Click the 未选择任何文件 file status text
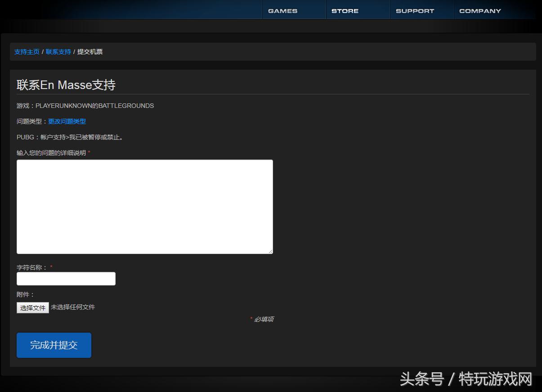Image resolution: width=542 pixels, height=392 pixels. 73,307
